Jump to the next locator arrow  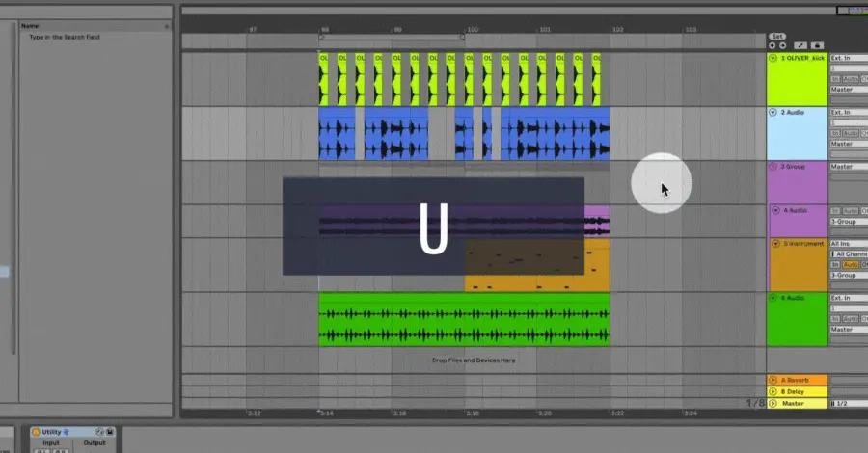pos(783,45)
